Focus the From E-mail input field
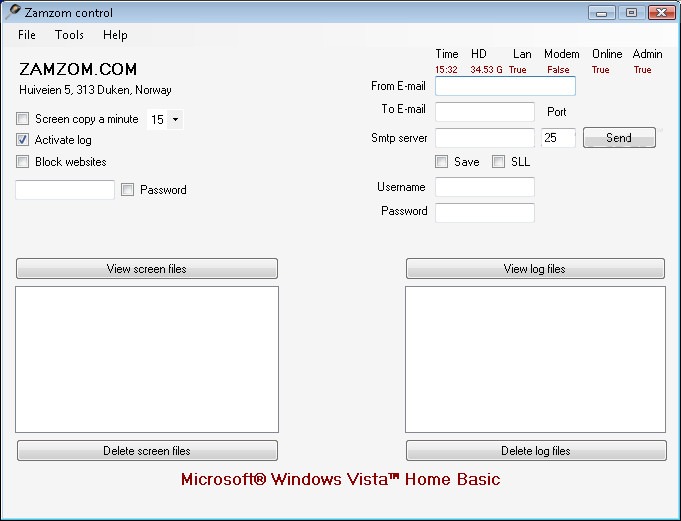This screenshot has height=521, width=681. [506, 86]
